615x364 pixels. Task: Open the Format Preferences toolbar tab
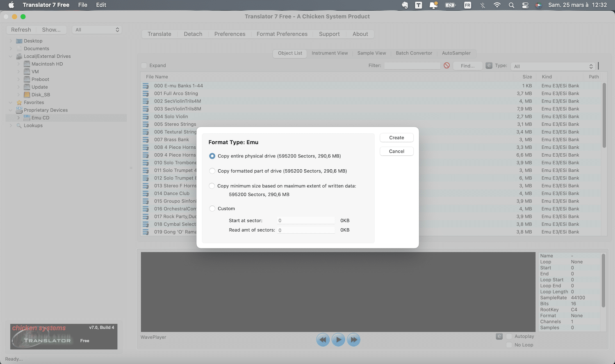(x=282, y=34)
